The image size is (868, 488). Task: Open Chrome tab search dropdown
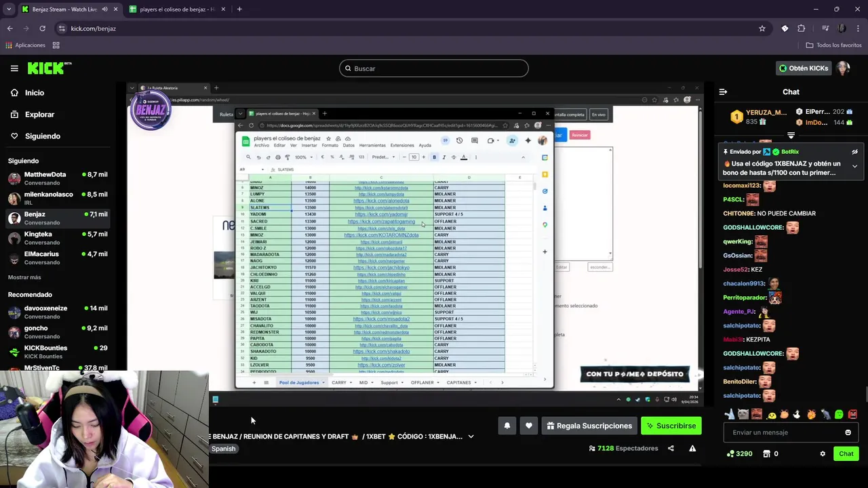tap(9, 9)
